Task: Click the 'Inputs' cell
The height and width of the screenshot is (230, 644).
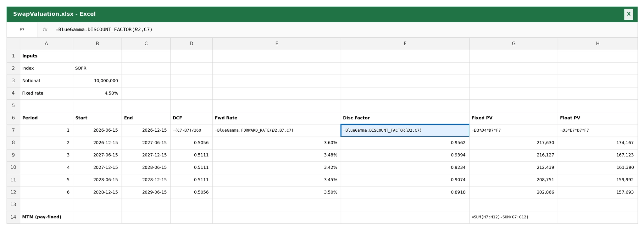Action: [x=47, y=56]
